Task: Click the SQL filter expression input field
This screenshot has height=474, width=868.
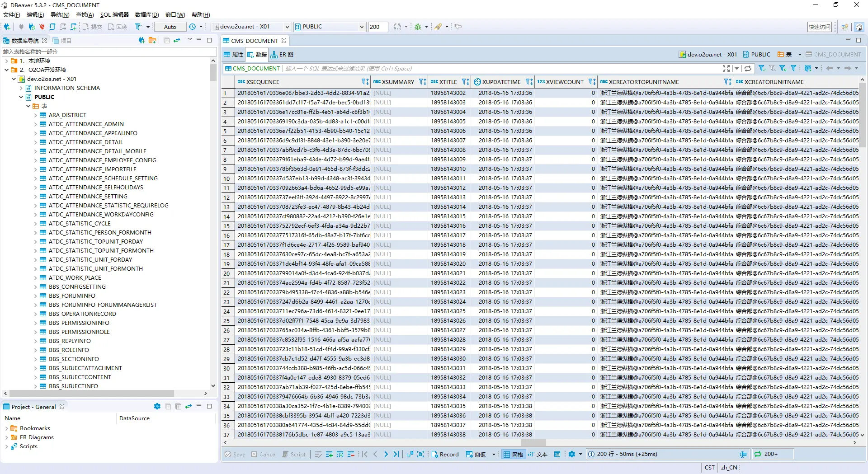Action: click(x=501, y=68)
